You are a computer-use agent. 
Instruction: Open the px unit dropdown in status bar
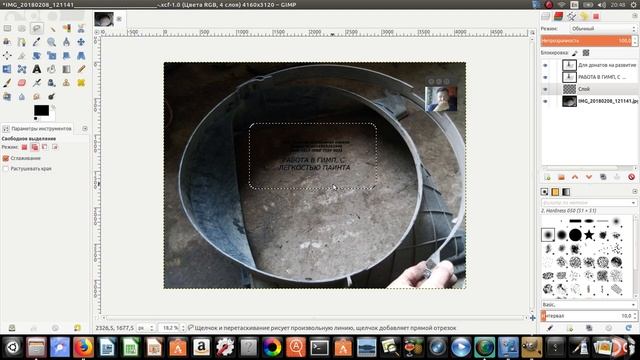[146, 328]
